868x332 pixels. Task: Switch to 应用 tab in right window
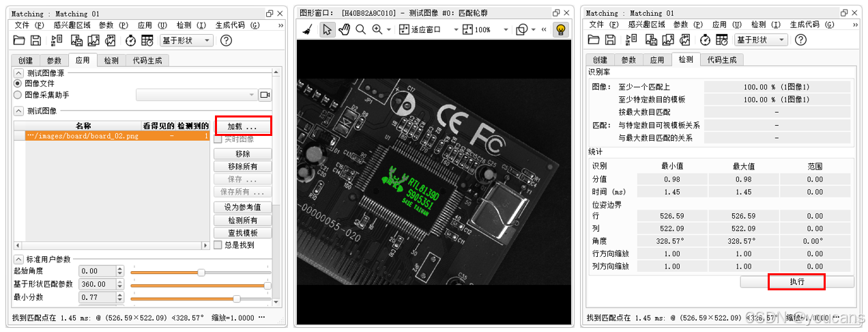click(x=657, y=60)
